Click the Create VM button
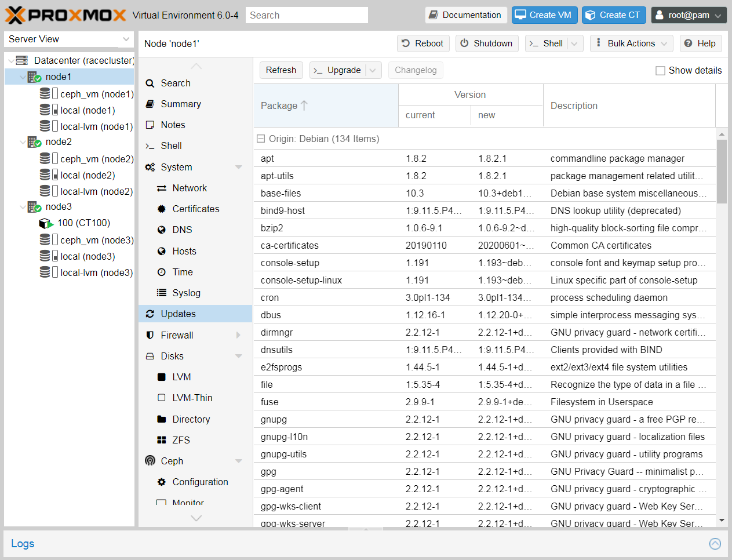This screenshot has width=732, height=560. coord(544,15)
